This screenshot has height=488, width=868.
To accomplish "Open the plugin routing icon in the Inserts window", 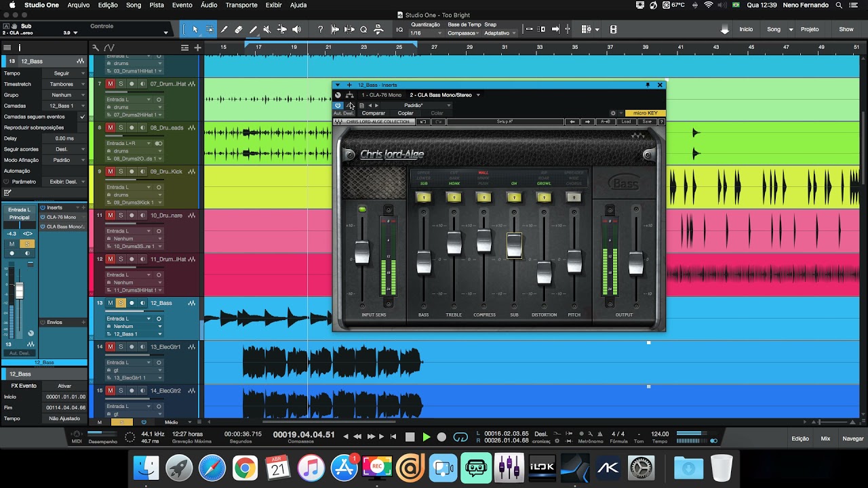I will (x=349, y=95).
